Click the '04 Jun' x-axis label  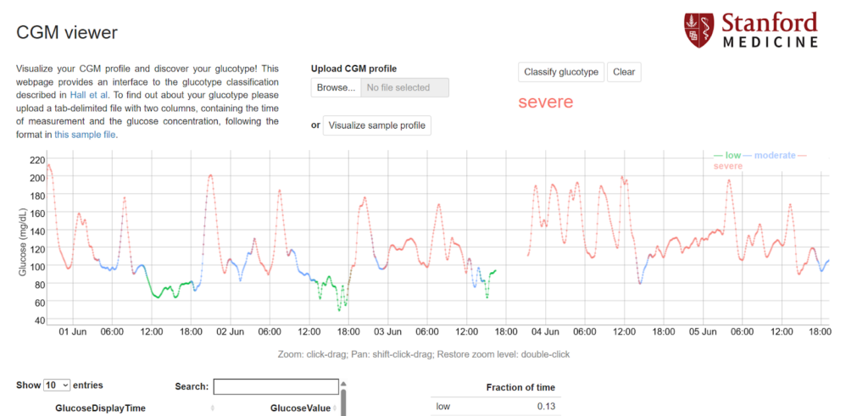[545, 332]
